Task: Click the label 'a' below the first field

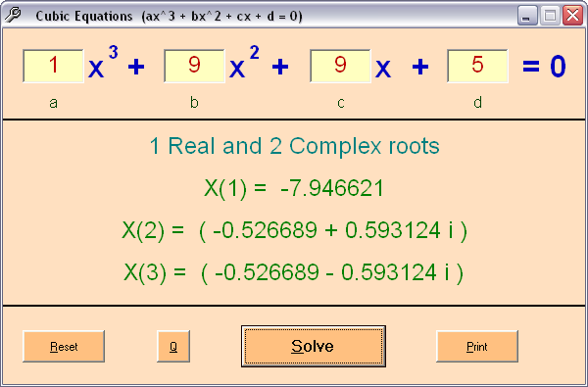Action: click(53, 103)
